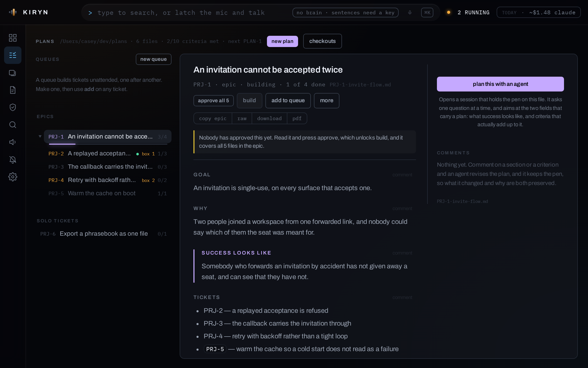Click comment link beside TICKETS section

click(x=402, y=297)
